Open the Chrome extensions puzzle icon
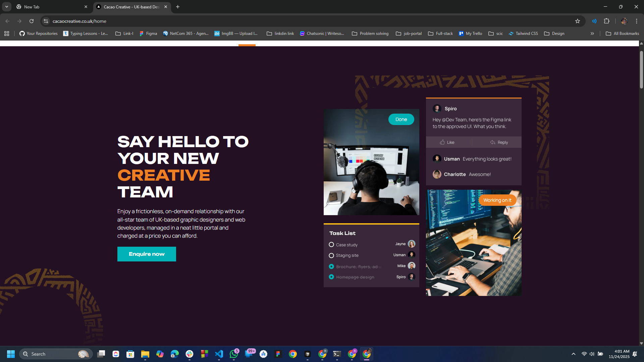644x362 pixels. tap(607, 21)
